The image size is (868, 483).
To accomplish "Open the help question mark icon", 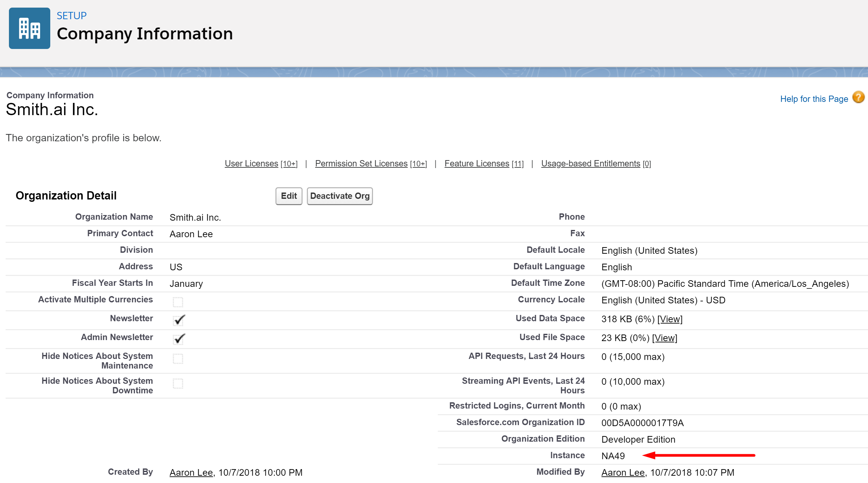I will tap(858, 97).
